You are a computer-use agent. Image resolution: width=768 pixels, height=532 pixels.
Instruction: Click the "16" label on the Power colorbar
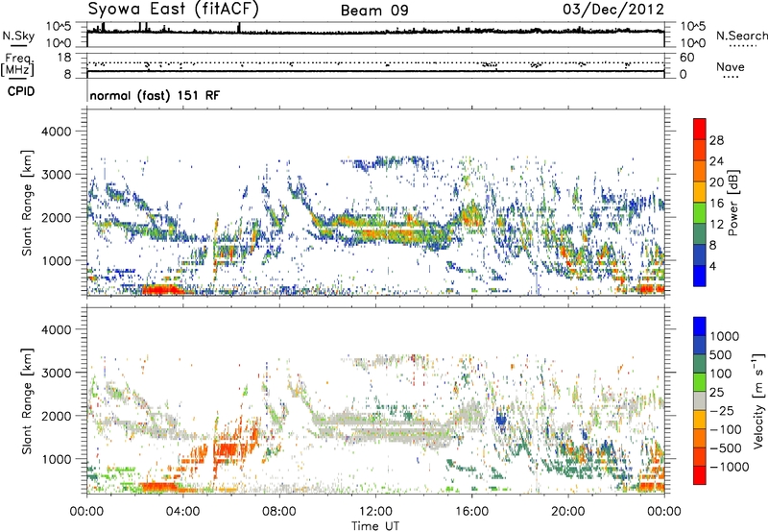(x=716, y=204)
